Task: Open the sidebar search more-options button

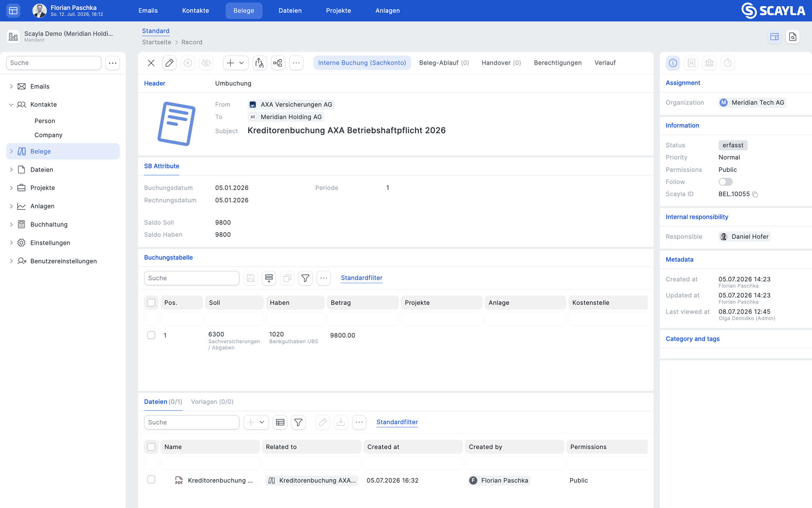Action: point(112,63)
